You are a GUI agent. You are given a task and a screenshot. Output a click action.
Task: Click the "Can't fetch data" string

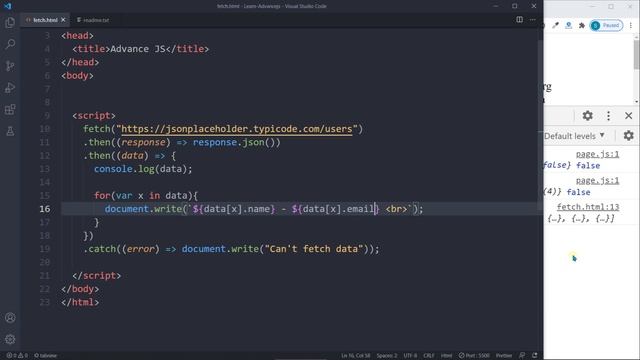tap(314, 249)
